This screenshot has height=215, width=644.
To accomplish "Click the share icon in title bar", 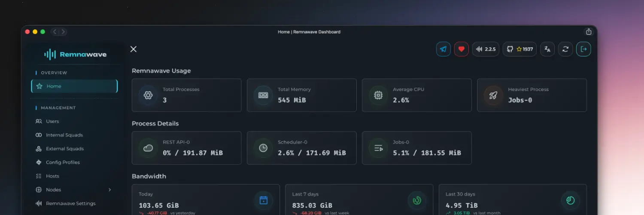I will point(589,32).
